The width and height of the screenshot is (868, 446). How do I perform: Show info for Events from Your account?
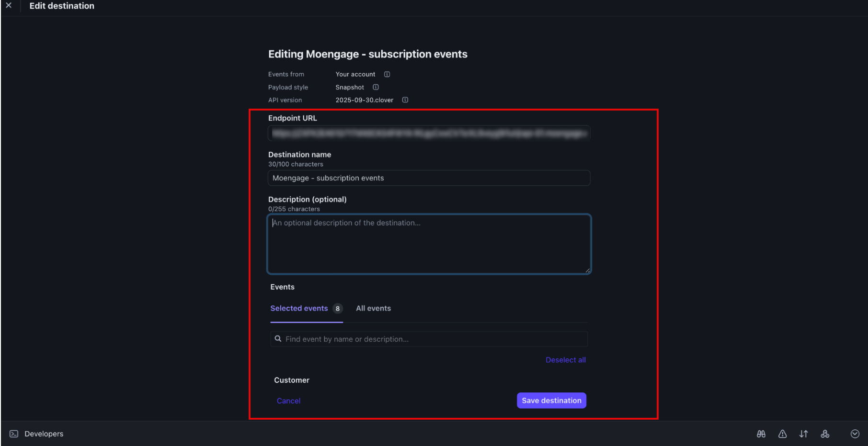(387, 74)
